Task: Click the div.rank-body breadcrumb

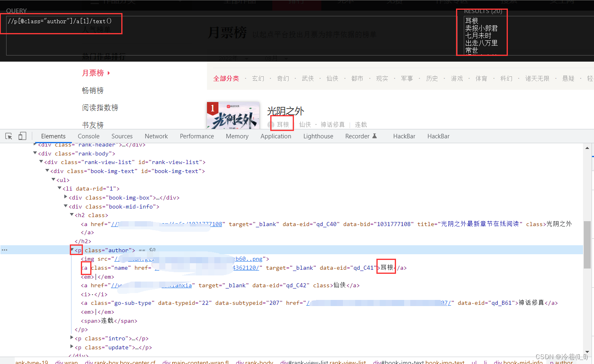Action: (254, 362)
